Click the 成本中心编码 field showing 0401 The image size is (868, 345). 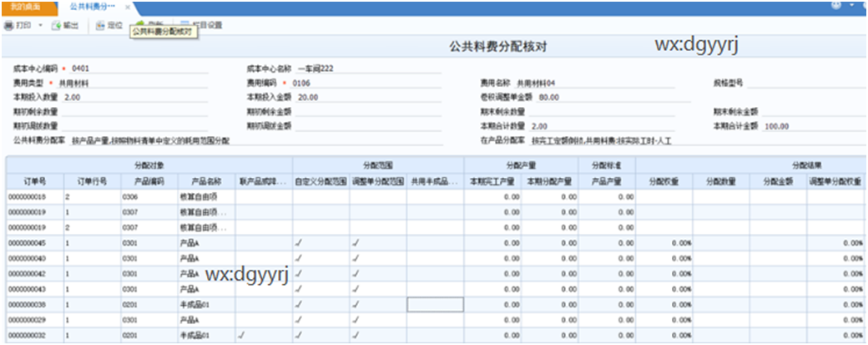(x=139, y=68)
